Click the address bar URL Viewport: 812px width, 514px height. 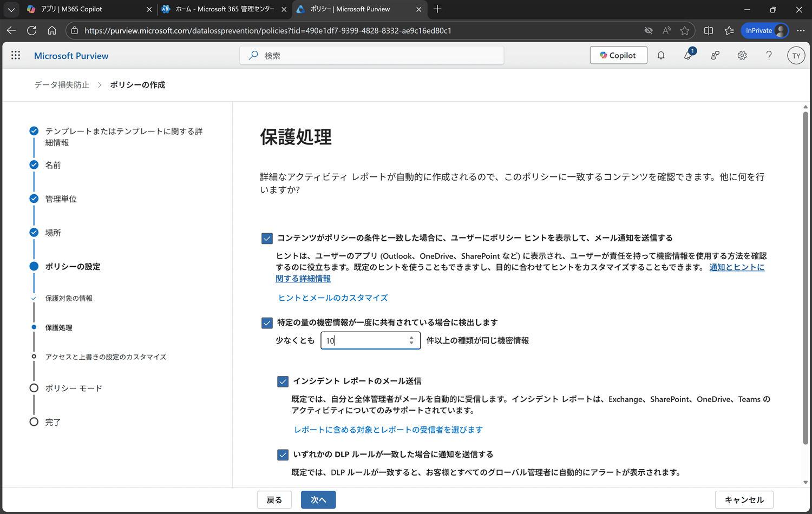click(x=268, y=30)
